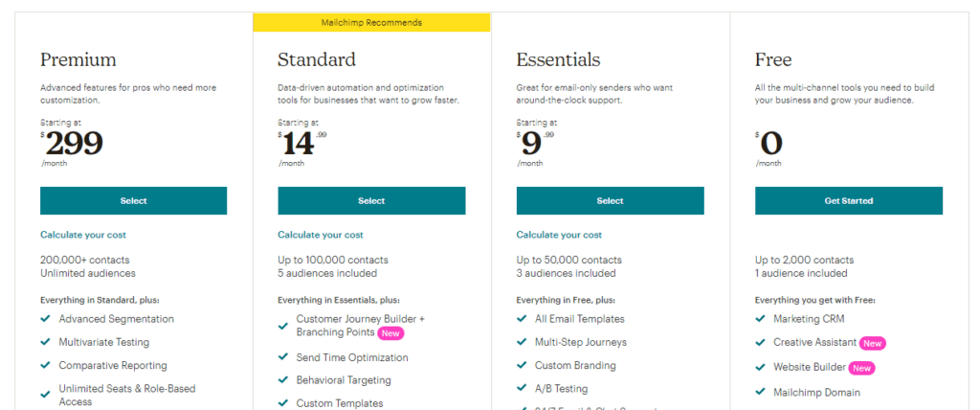The height and width of the screenshot is (410, 980).
Task: Click Custom Templates feature text
Action: pyautogui.click(x=340, y=403)
